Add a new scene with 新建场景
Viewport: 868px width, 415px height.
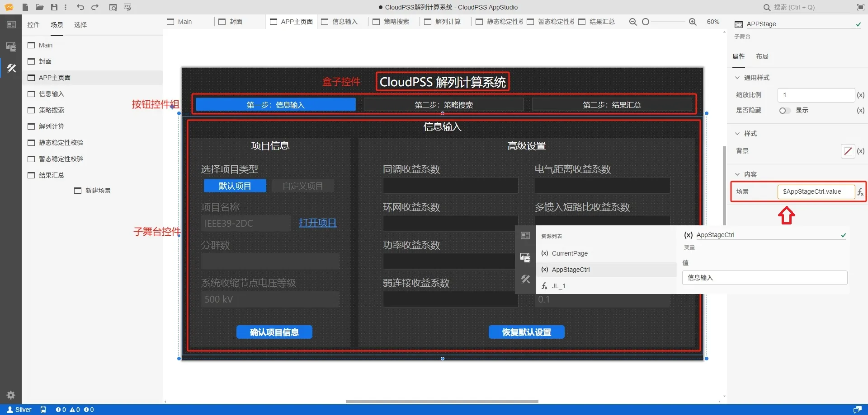pos(93,191)
